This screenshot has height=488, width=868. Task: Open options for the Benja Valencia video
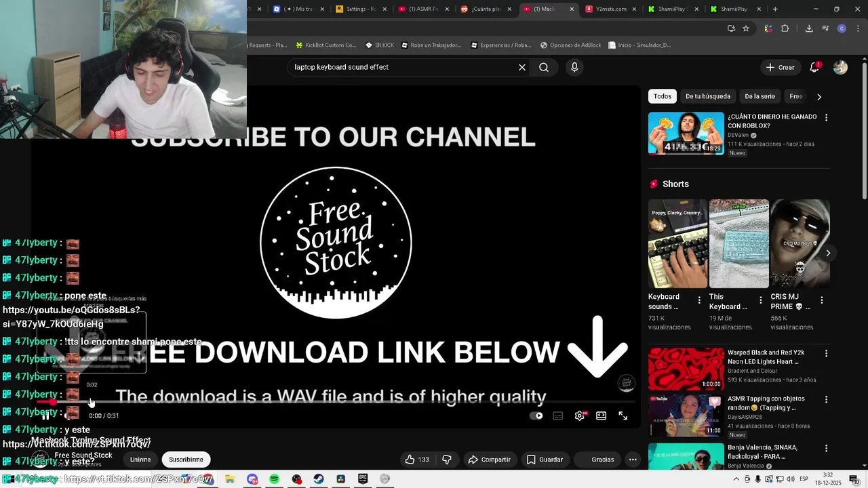point(826,448)
